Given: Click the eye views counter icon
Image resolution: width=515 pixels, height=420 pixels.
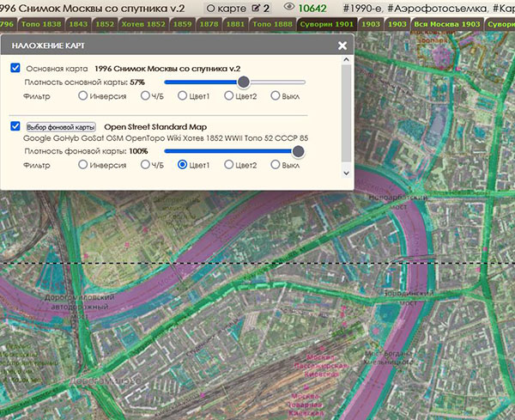Looking at the screenshot, I should tap(288, 7).
